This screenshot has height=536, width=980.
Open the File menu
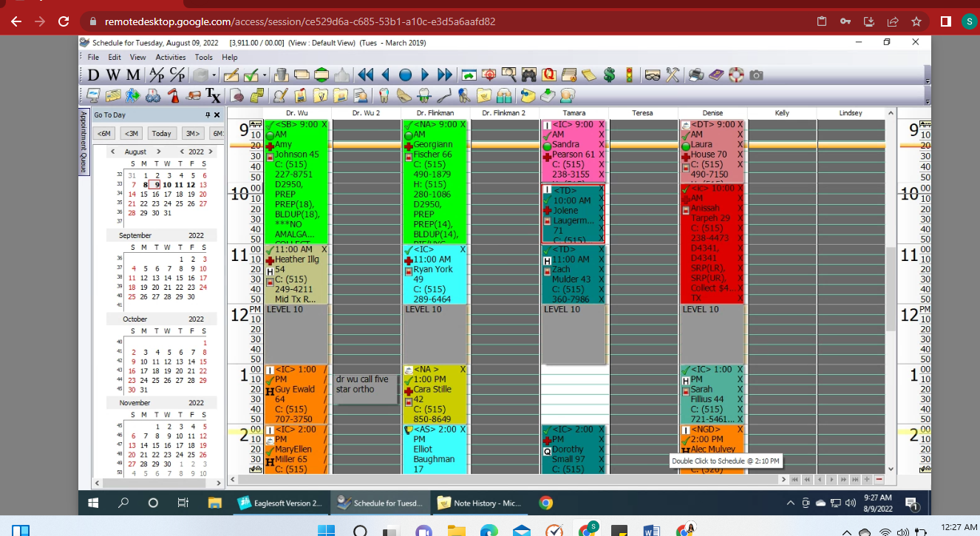tap(93, 57)
